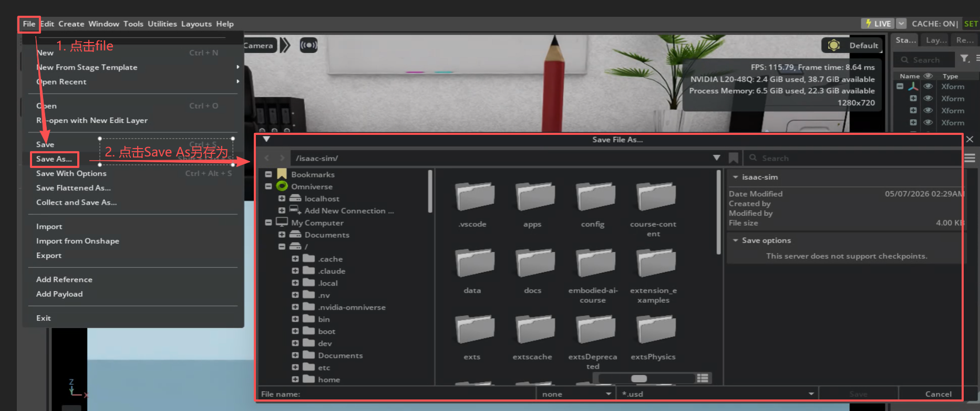
Task: Click the file grid vertical scrollbar
Action: (x=719, y=212)
